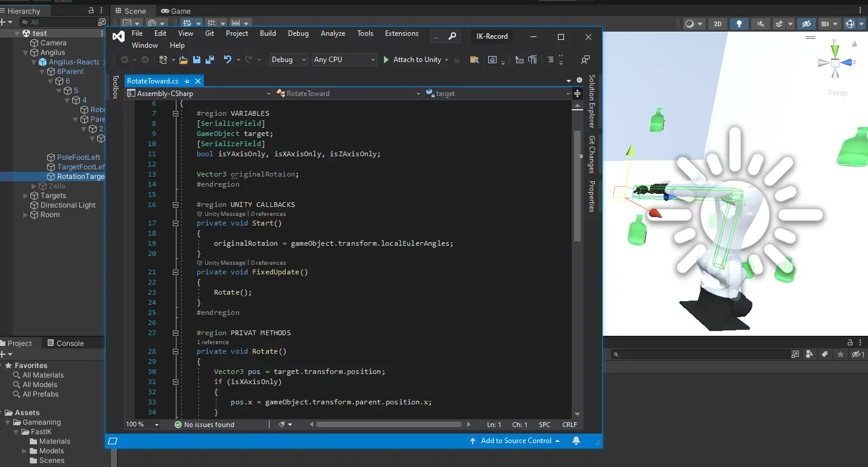Collapse the Start() method code block

click(x=175, y=223)
